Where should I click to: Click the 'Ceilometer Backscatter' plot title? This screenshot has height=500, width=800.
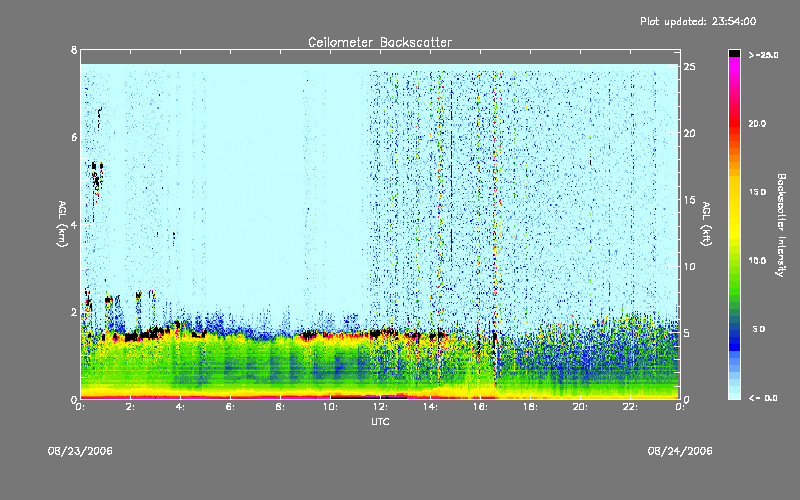pyautogui.click(x=380, y=42)
